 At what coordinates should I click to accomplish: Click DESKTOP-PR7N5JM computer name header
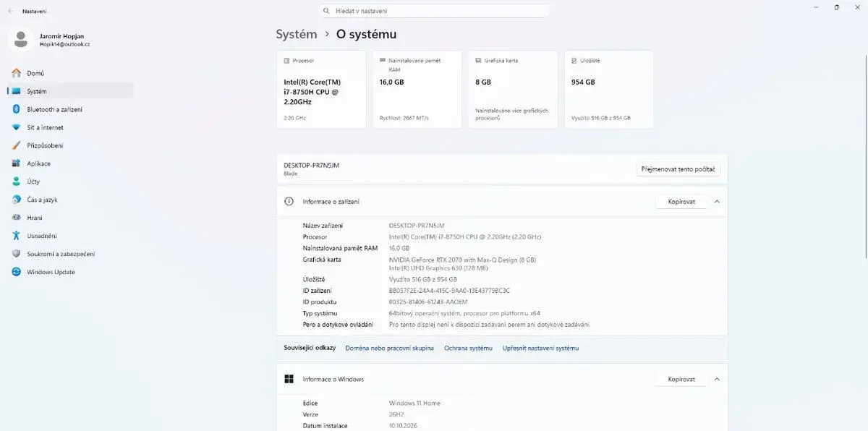pyautogui.click(x=312, y=165)
